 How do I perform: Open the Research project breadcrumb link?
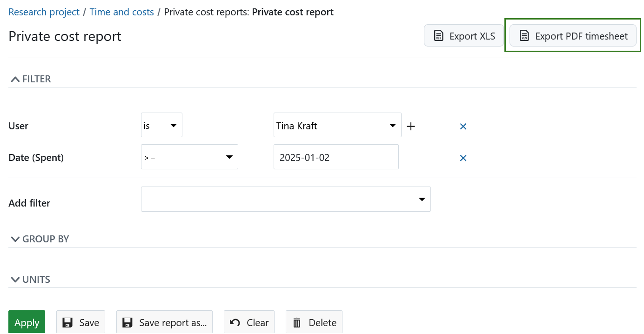click(44, 12)
